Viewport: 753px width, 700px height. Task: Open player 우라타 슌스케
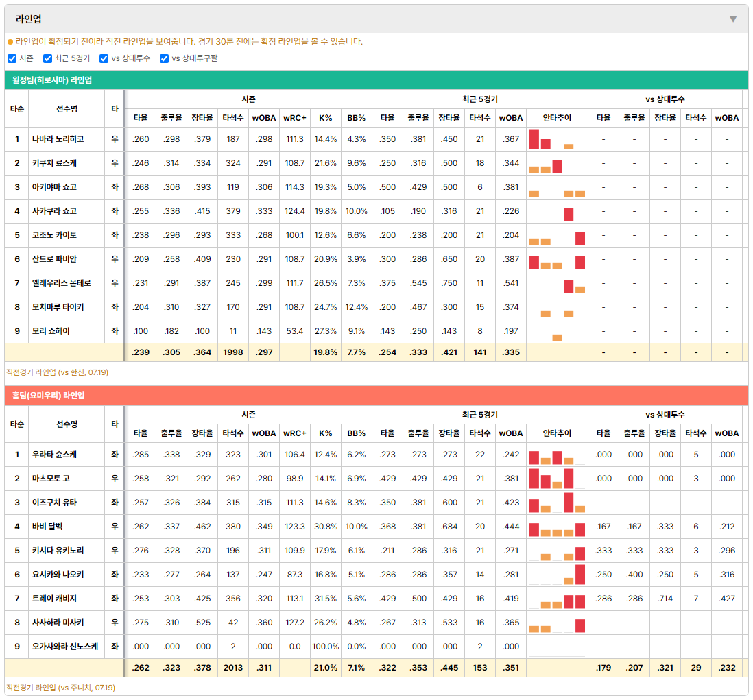[54, 455]
